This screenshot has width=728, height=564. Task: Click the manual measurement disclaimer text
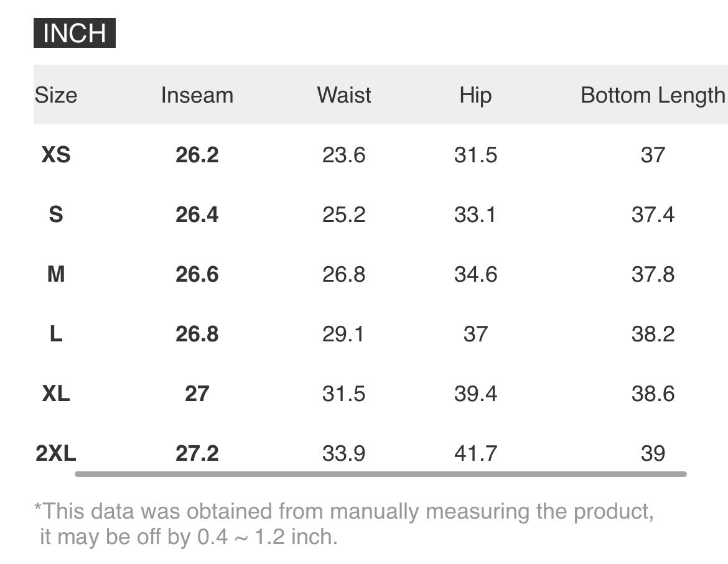[x=344, y=524]
